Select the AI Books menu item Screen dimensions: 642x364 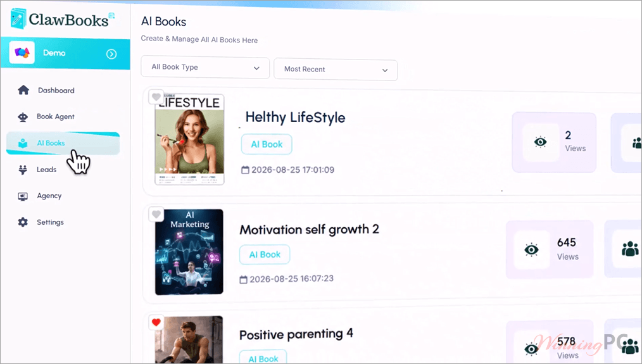(x=63, y=143)
